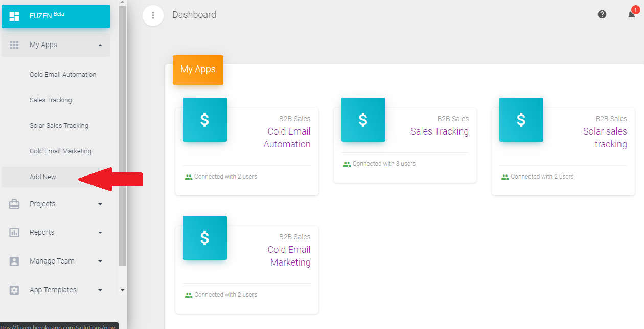The image size is (644, 329).
Task: Click users icon on Cold Email Marketing card
Action: coord(188,295)
